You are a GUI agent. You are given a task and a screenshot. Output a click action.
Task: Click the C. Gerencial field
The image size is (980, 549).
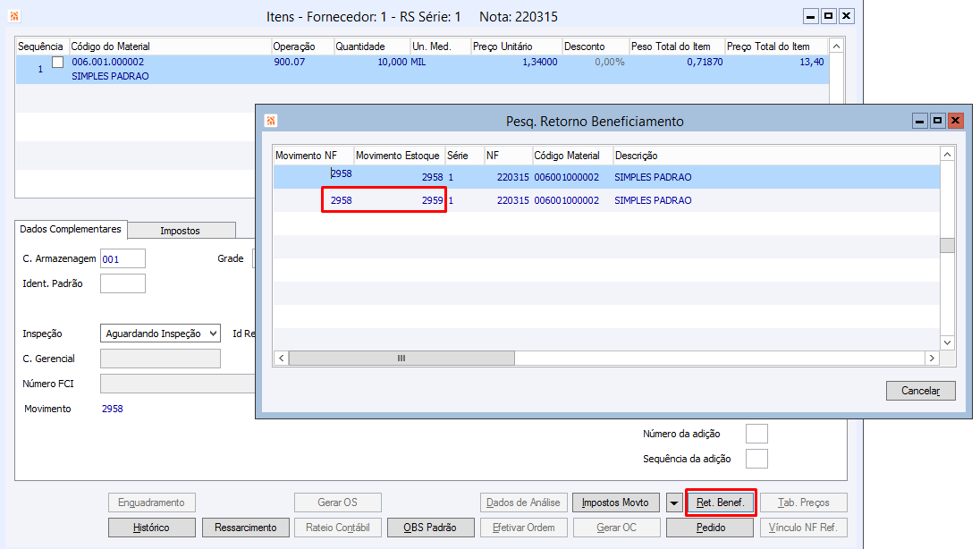(x=161, y=359)
